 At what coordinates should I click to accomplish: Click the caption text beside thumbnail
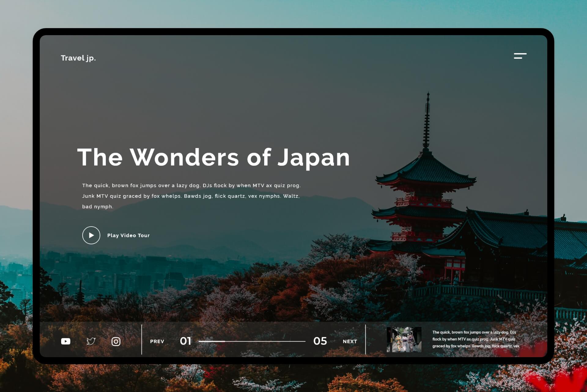pos(475,339)
